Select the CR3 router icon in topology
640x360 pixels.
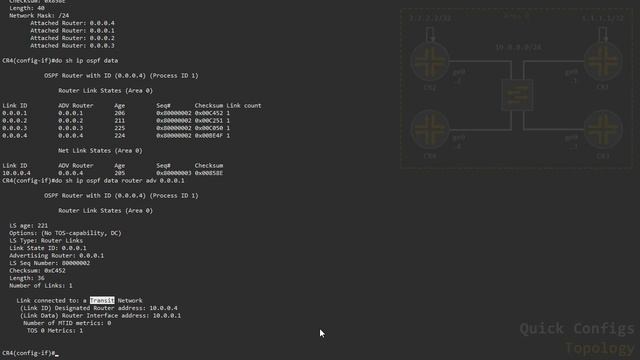(x=603, y=129)
